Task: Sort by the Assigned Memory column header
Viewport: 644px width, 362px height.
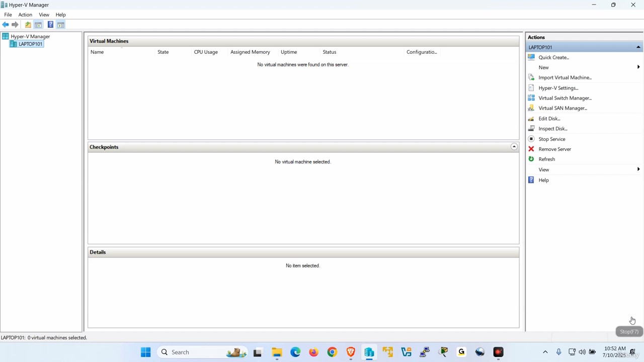Action: (x=250, y=52)
